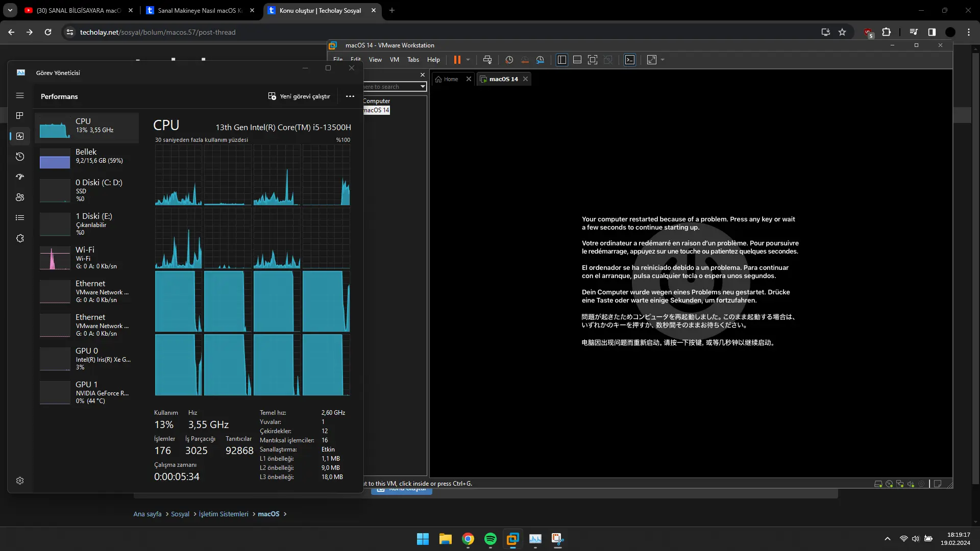
Task: Click the stretch guest display icon
Action: pos(652,60)
